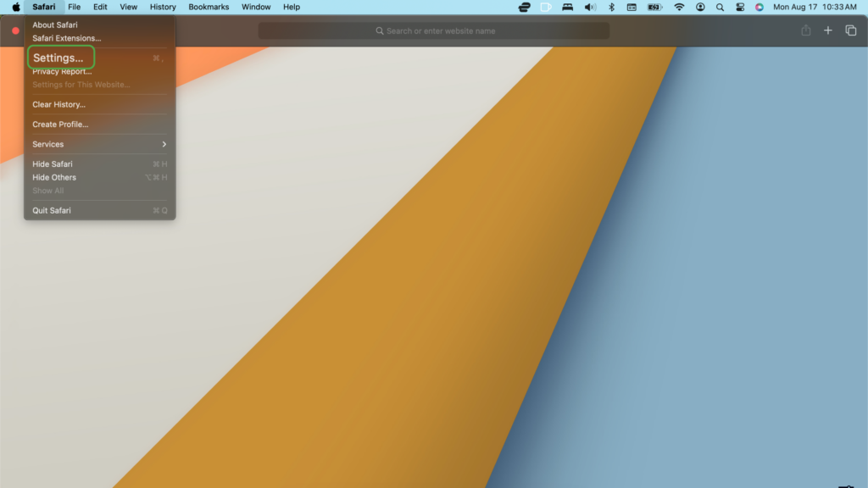
Task: Open the Apple menu
Action: (16, 7)
